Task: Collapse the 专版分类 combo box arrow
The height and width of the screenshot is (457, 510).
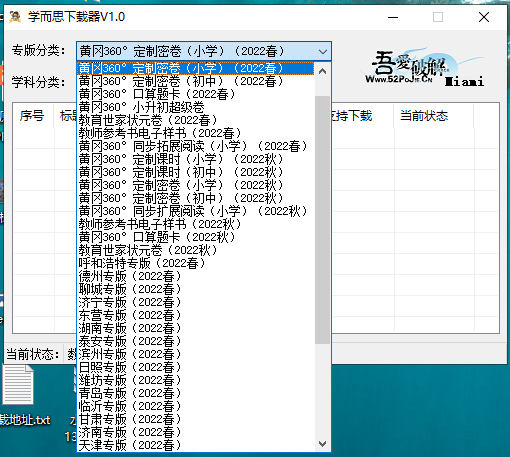Action: tap(322, 52)
